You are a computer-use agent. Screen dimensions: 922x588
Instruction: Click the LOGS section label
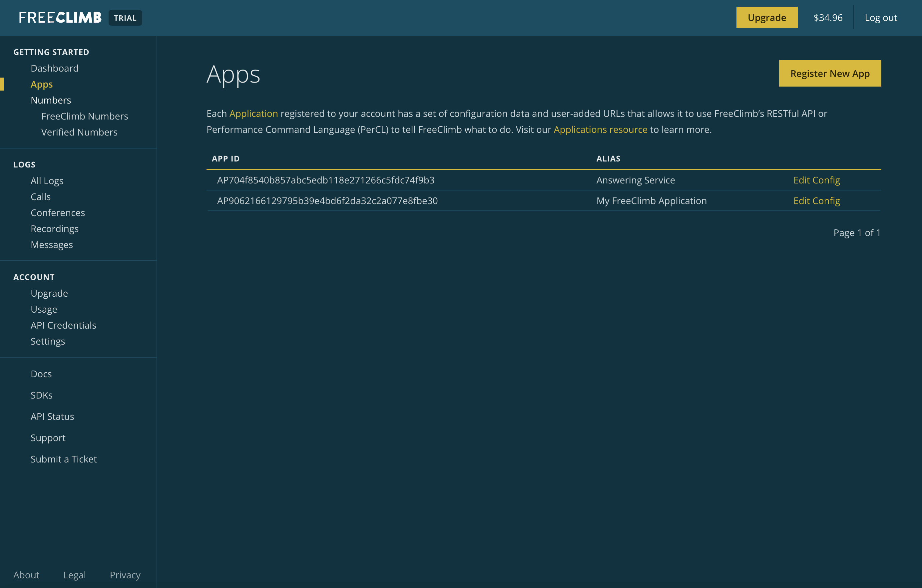(x=25, y=164)
